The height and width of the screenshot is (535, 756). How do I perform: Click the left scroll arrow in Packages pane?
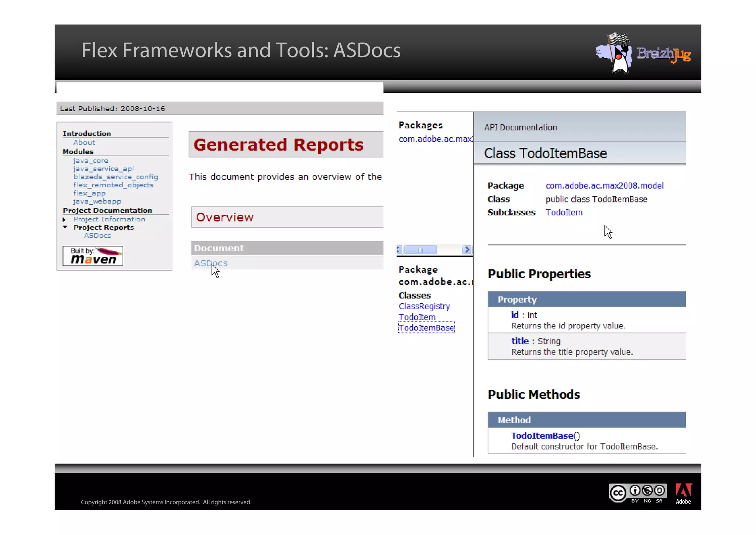[398, 250]
